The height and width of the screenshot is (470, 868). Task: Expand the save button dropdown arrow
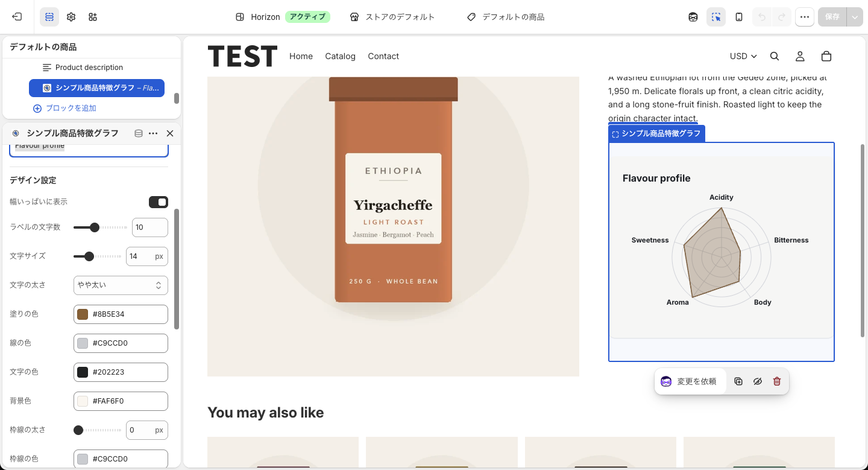tap(855, 17)
